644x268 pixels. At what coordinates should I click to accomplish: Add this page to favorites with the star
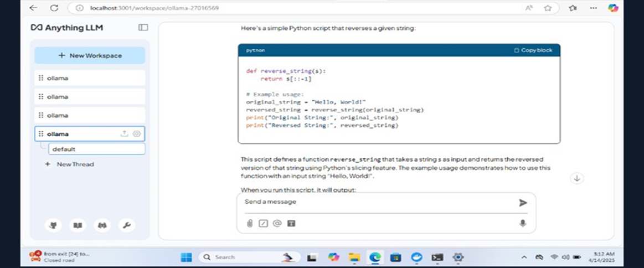(x=548, y=8)
